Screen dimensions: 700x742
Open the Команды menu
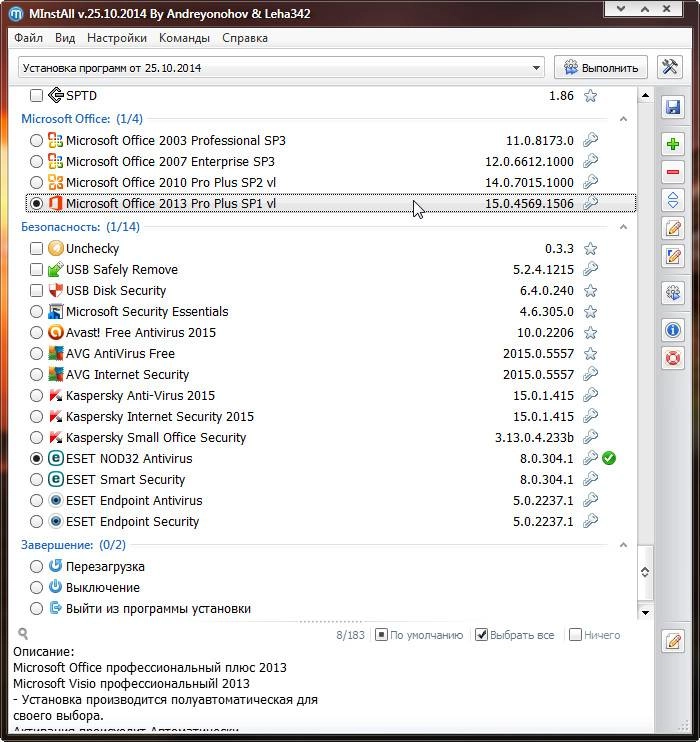pyautogui.click(x=184, y=38)
